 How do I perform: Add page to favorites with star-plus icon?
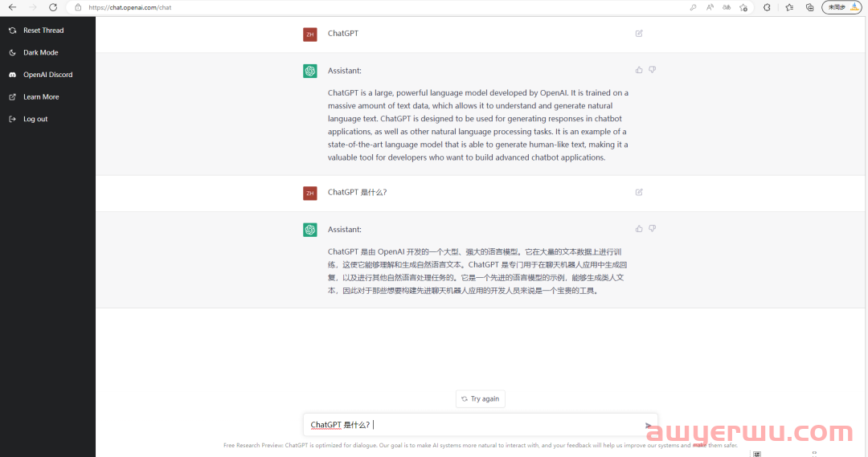point(743,7)
